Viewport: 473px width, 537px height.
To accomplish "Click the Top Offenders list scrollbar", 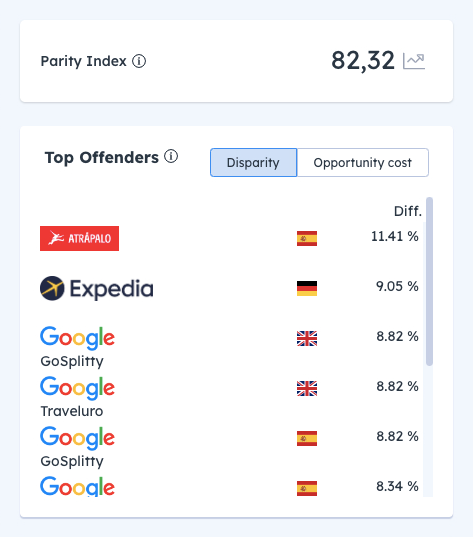I will tap(430, 282).
